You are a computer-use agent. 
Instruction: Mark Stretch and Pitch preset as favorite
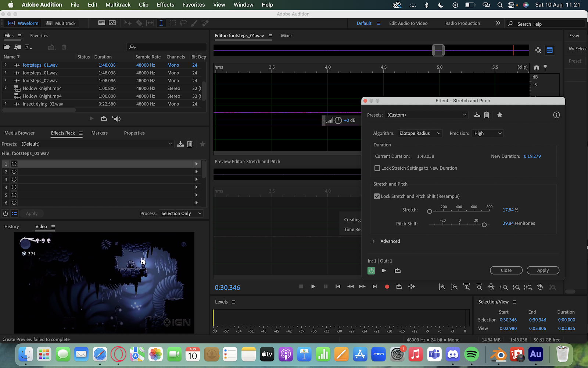point(500,115)
